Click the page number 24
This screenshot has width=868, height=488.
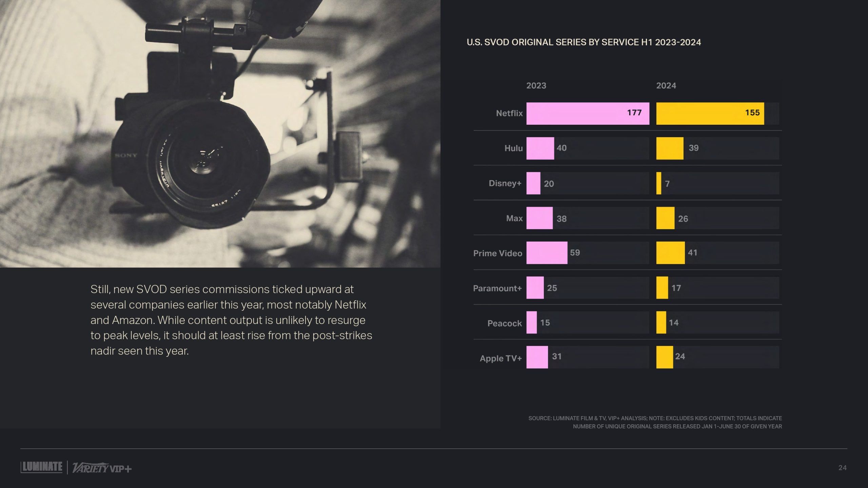tap(842, 468)
